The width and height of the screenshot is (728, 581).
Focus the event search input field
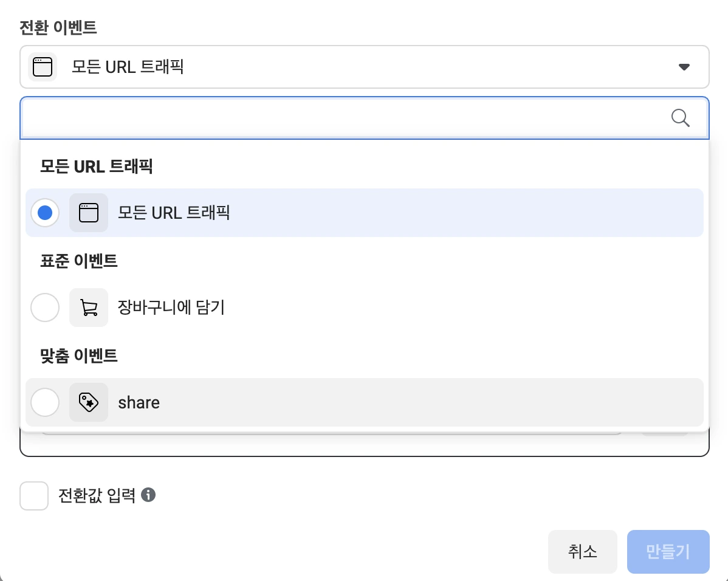[x=340, y=118]
